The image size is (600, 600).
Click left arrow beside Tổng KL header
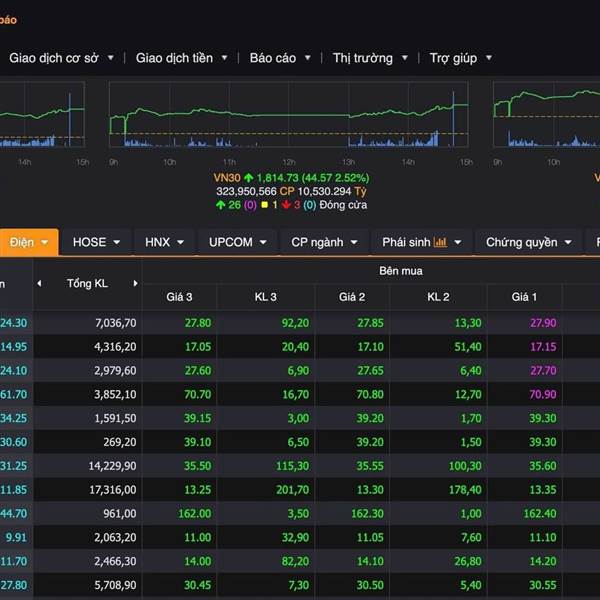(x=40, y=283)
